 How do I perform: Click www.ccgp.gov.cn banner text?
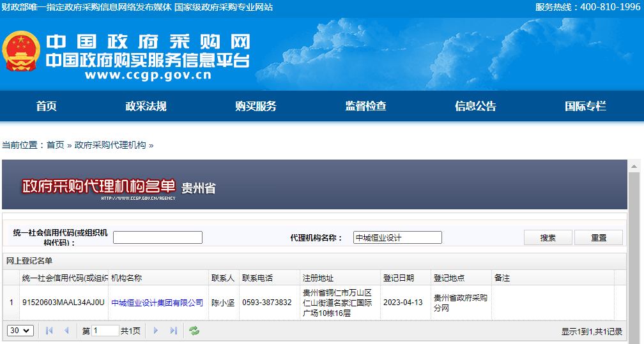click(148, 75)
